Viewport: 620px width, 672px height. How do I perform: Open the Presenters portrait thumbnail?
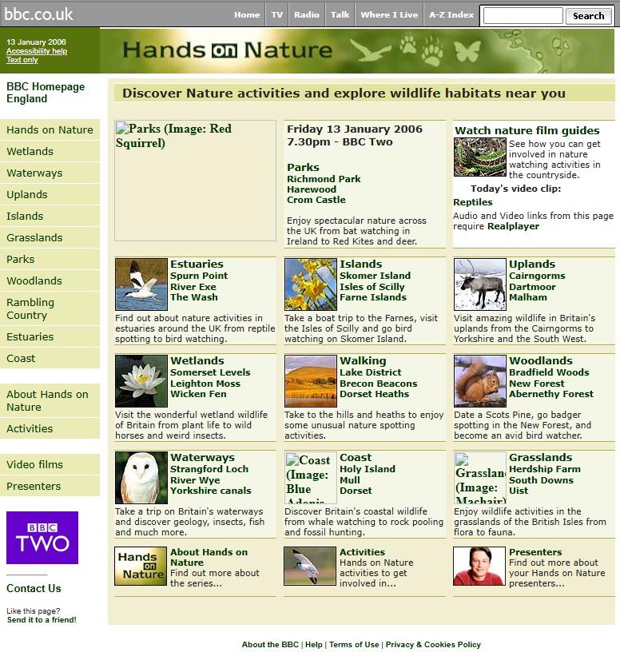(x=479, y=566)
